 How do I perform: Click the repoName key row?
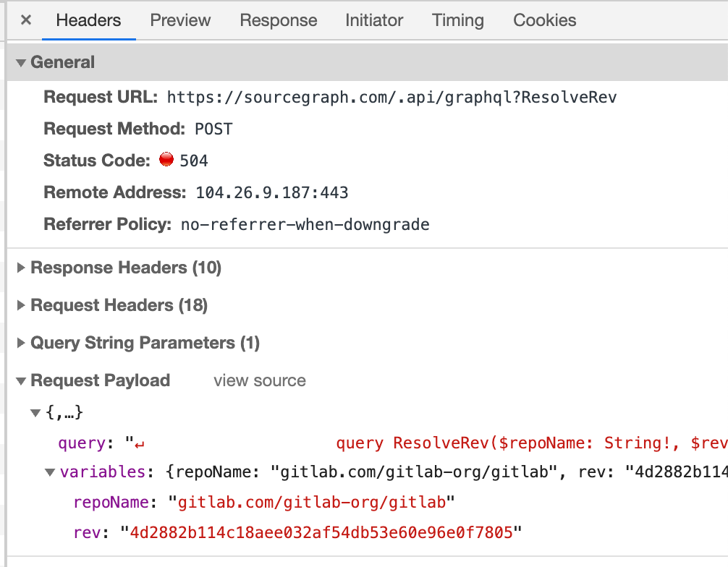(x=111, y=502)
